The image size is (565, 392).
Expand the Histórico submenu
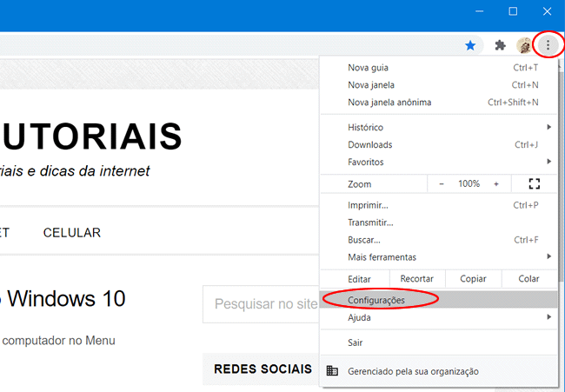coord(548,128)
